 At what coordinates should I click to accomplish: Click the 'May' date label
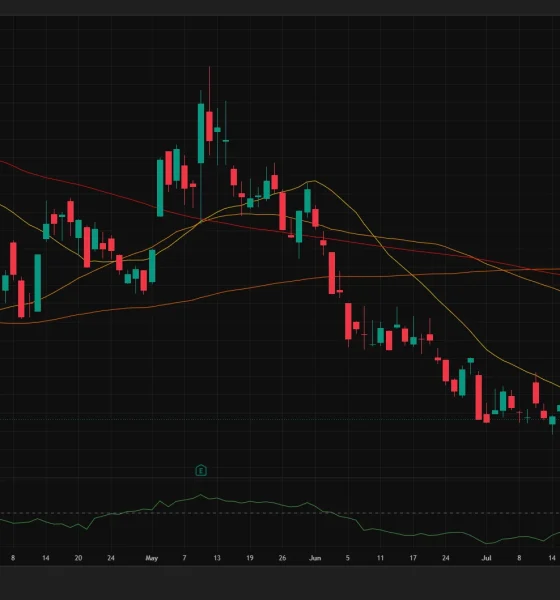[x=152, y=558]
